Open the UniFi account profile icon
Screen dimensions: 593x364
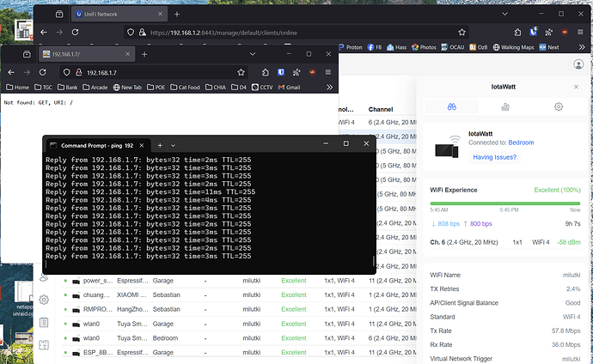click(x=578, y=64)
